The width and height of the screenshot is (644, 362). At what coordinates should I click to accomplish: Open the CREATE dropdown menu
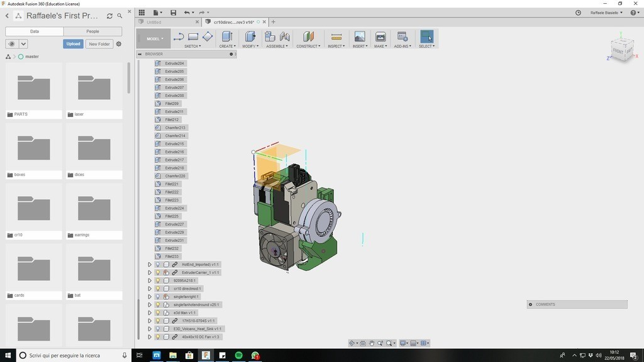click(228, 47)
